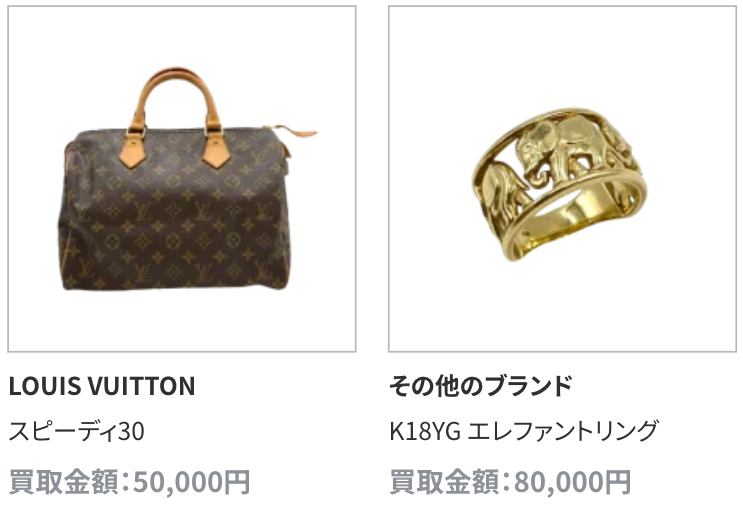Click the bag's curved tan leather handles
Screen dimensions: 743x512
click(x=176, y=97)
